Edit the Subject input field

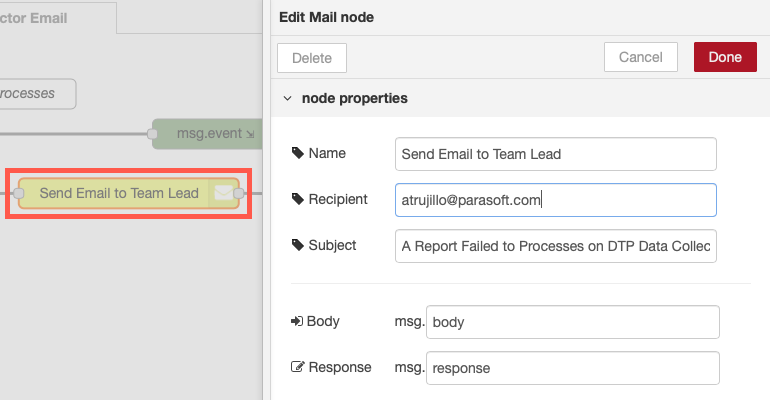[555, 246]
